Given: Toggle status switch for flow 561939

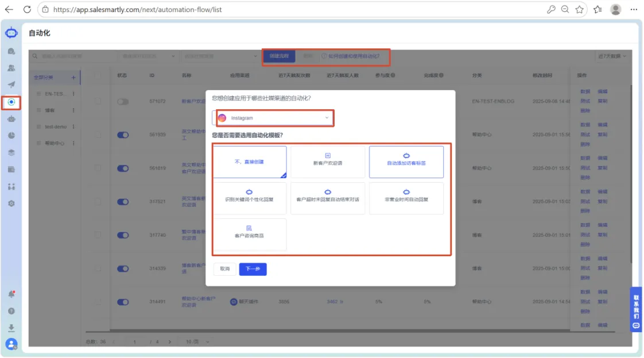Looking at the screenshot, I should point(123,135).
